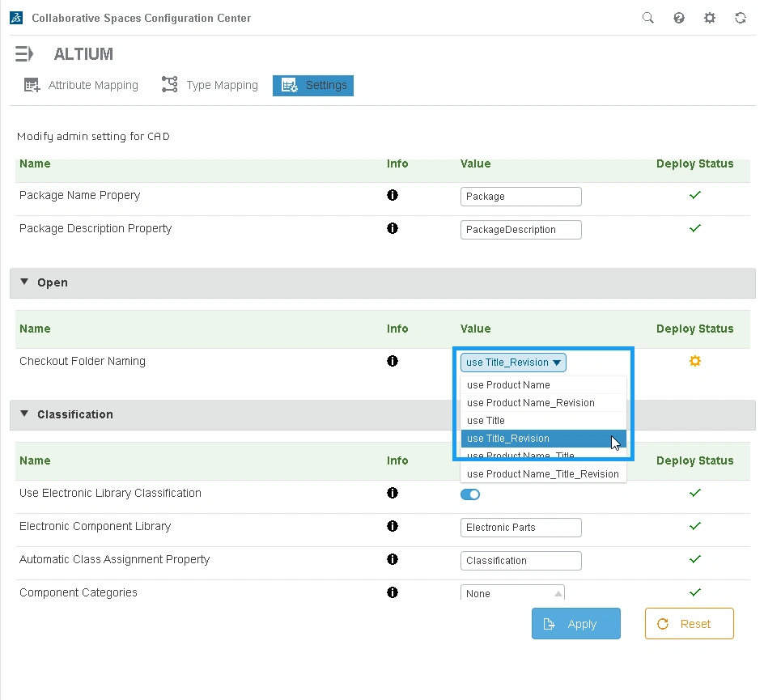
Task: Open the Checkout Folder Naming dropdown
Action: [513, 363]
